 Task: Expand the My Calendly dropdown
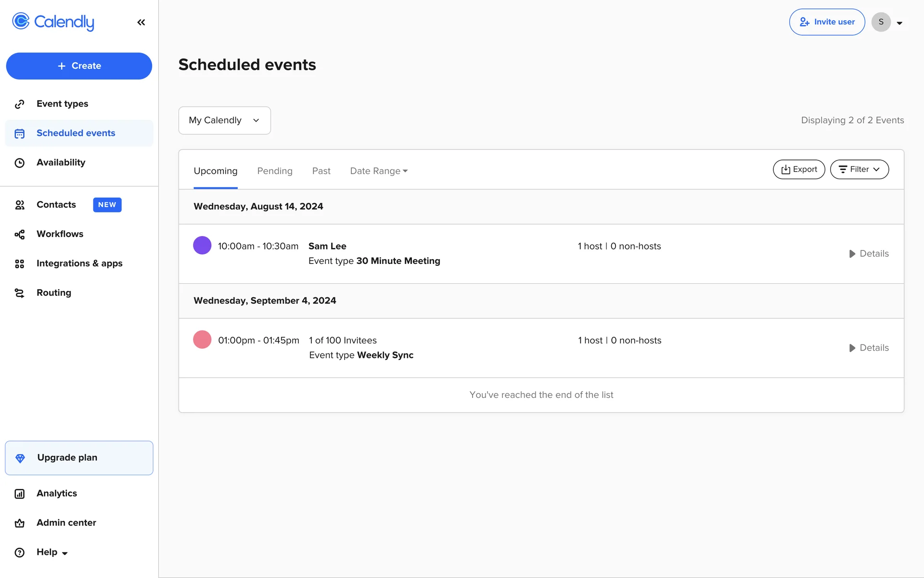[224, 120]
